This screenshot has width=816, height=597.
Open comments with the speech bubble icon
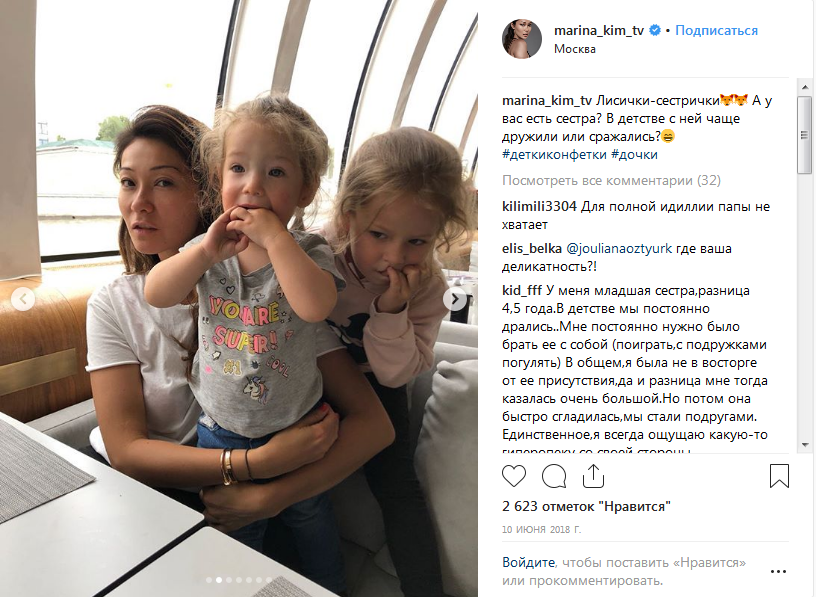(554, 476)
